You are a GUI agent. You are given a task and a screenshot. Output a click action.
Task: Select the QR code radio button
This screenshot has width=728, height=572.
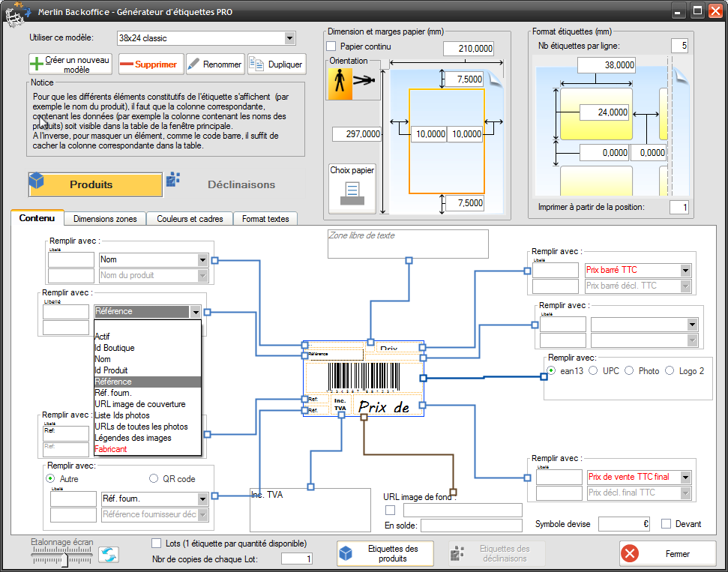click(x=154, y=478)
